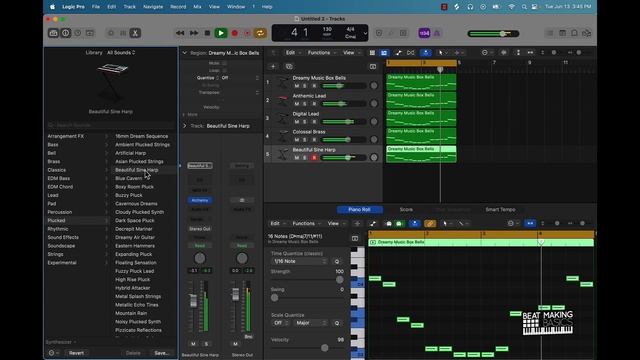Screen dimensions: 640x360
Task: Open the File menu
Action: pos(96,7)
